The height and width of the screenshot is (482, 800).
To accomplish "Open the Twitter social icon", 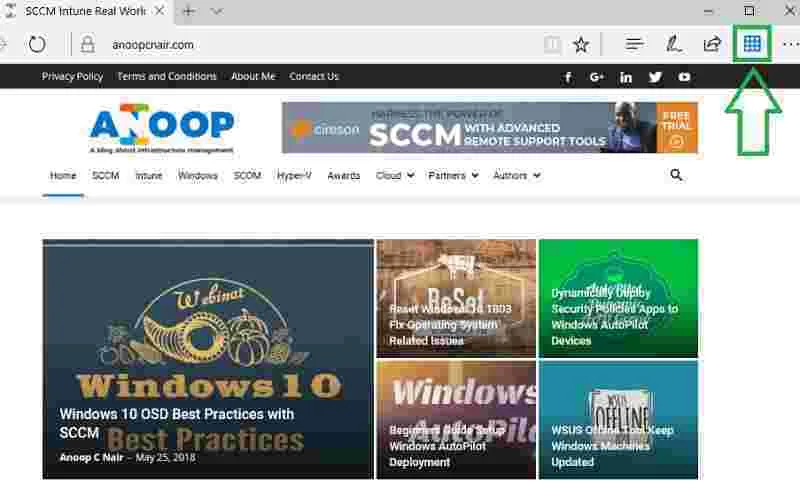I will pyautogui.click(x=655, y=77).
